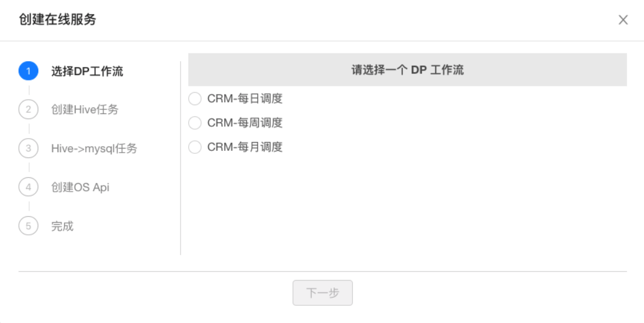Click the step 5 circle icon
The height and width of the screenshot is (323, 644).
pyautogui.click(x=28, y=226)
